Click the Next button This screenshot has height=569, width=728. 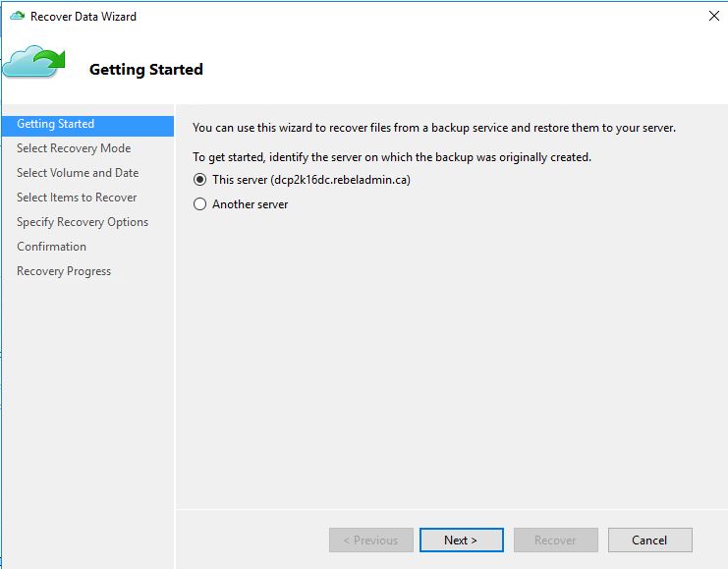pos(462,541)
